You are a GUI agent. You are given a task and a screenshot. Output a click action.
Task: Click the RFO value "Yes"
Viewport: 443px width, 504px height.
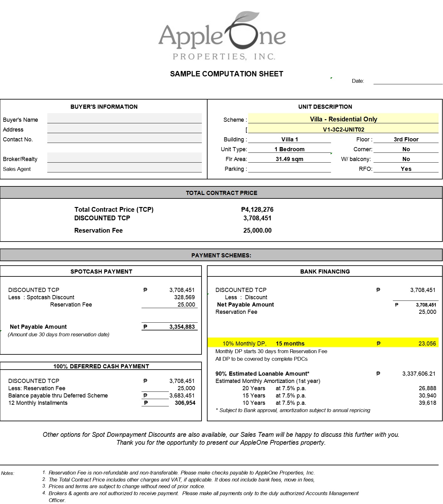point(406,169)
